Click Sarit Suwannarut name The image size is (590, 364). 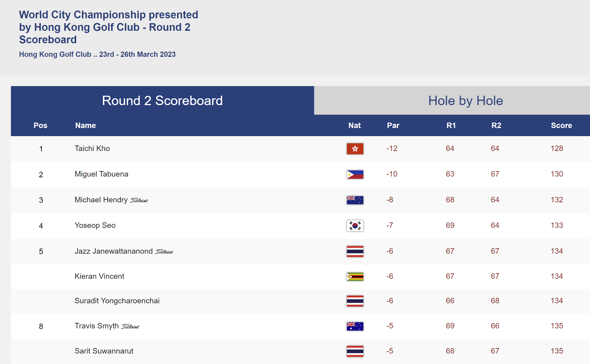point(104,351)
